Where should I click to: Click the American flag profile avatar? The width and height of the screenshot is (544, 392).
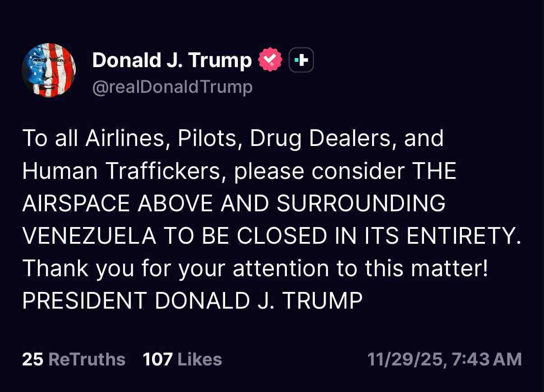(49, 70)
